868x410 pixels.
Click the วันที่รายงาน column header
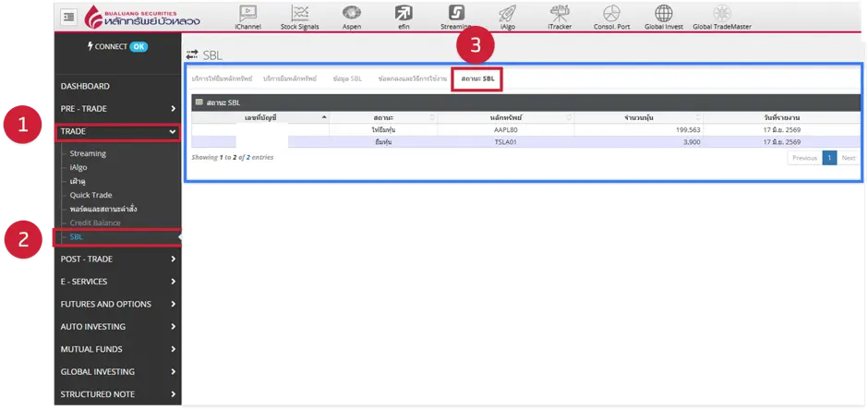pyautogui.click(x=782, y=117)
